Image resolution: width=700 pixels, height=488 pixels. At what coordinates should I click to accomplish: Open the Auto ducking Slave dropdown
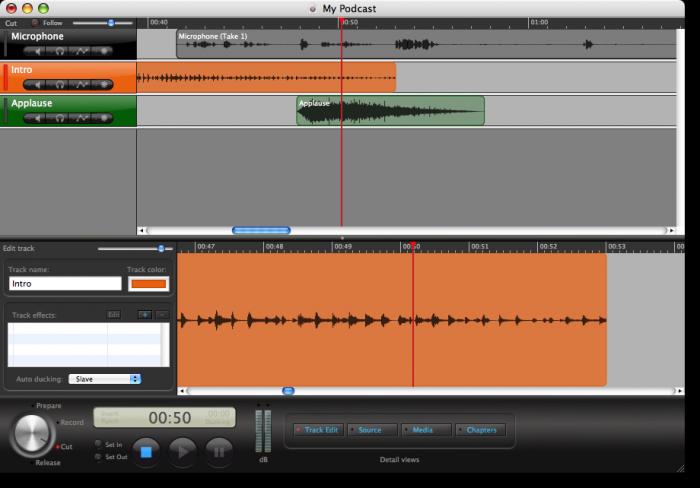click(105, 379)
